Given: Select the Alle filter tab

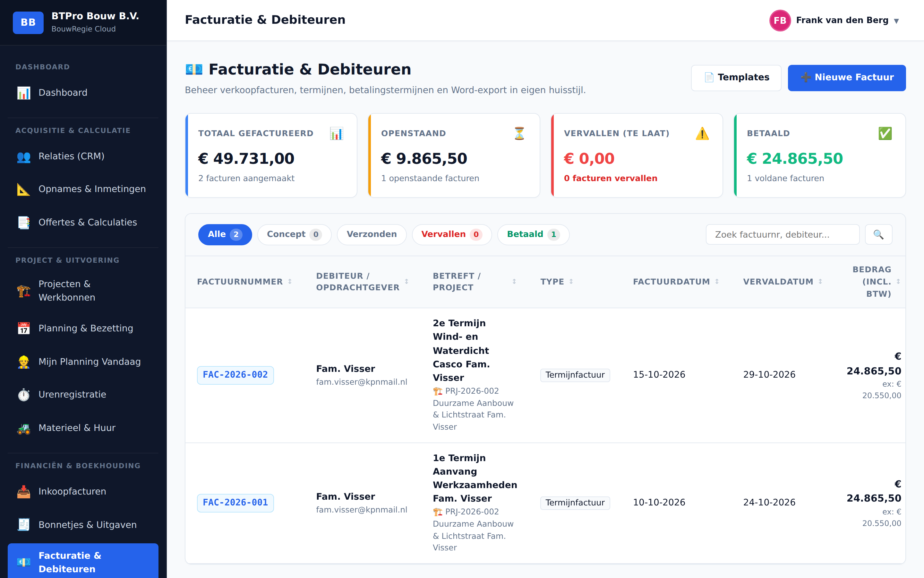Looking at the screenshot, I should point(225,234).
